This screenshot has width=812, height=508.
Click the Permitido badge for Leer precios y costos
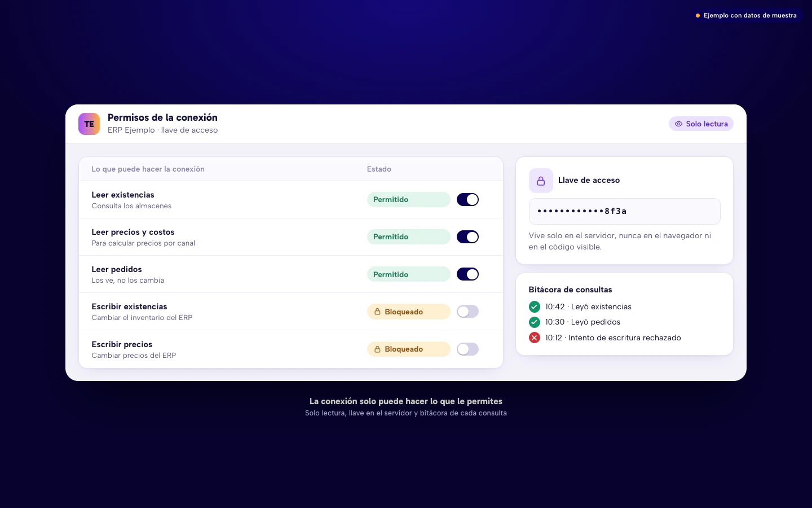pyautogui.click(x=408, y=237)
